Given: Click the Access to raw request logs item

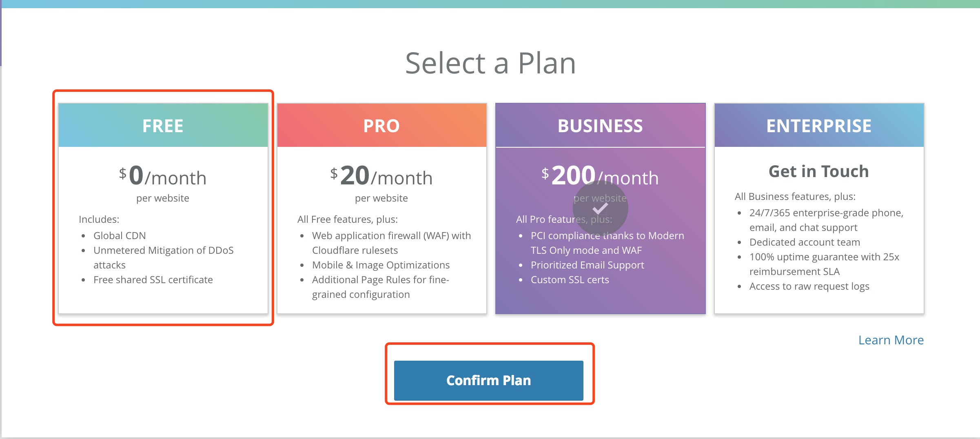Looking at the screenshot, I should 809,286.
